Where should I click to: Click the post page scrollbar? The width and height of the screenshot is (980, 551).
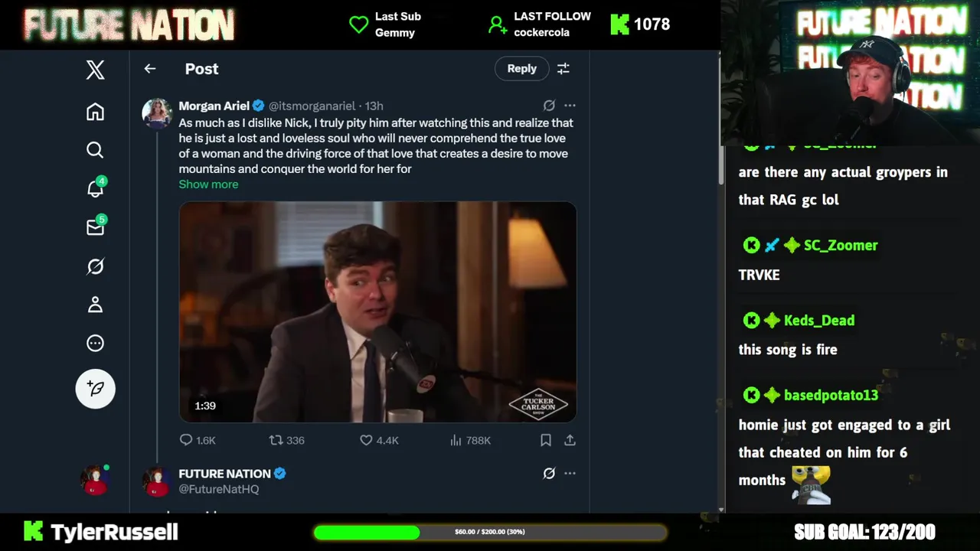click(x=720, y=165)
